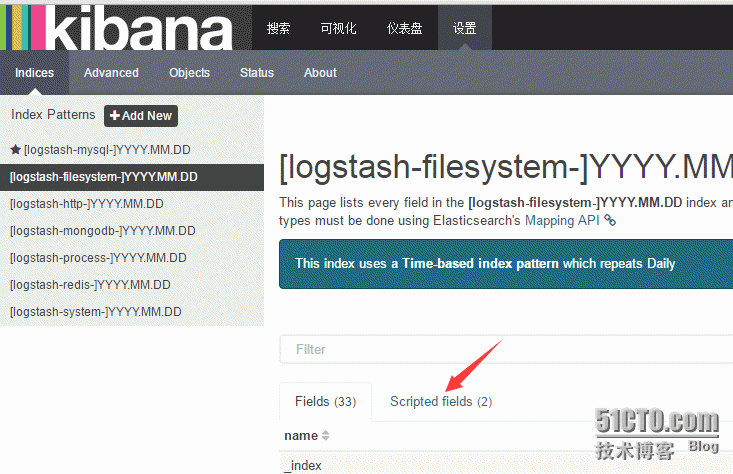Open the Status settings tab
The image size is (733, 474).
[257, 72]
